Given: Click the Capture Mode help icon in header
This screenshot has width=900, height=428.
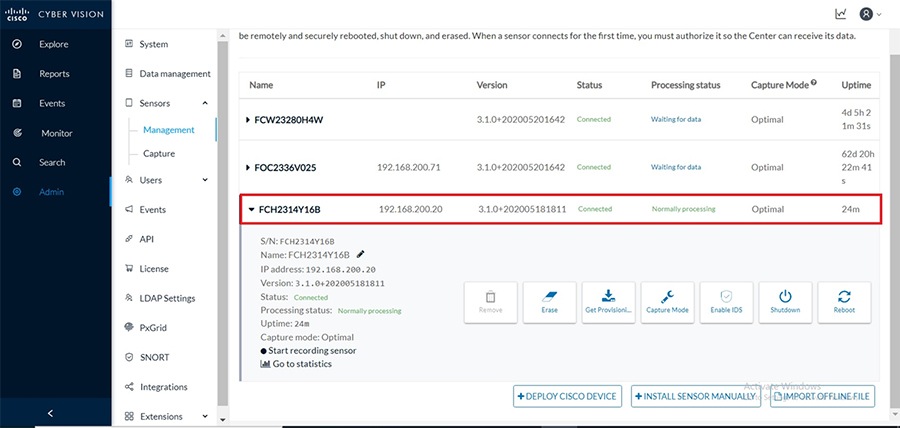Looking at the screenshot, I should point(814,83).
